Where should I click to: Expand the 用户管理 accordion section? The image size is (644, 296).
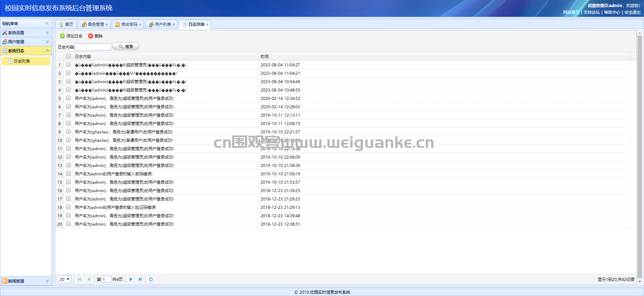47,42
